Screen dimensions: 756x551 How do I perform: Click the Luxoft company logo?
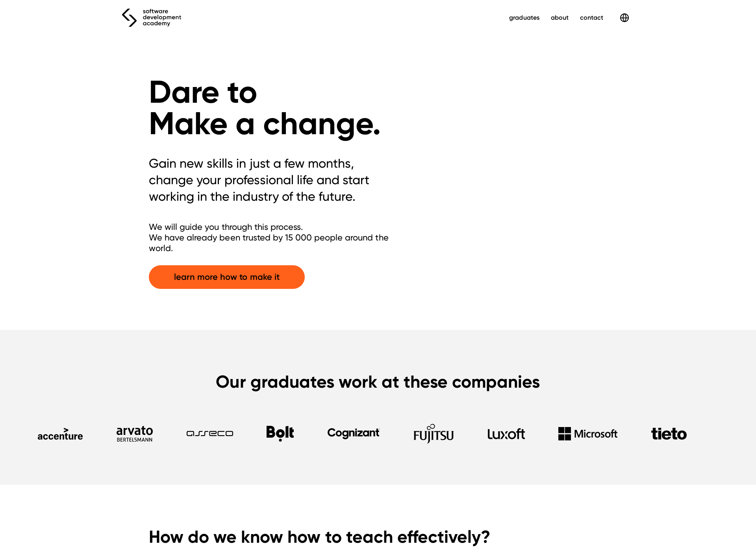tap(506, 434)
